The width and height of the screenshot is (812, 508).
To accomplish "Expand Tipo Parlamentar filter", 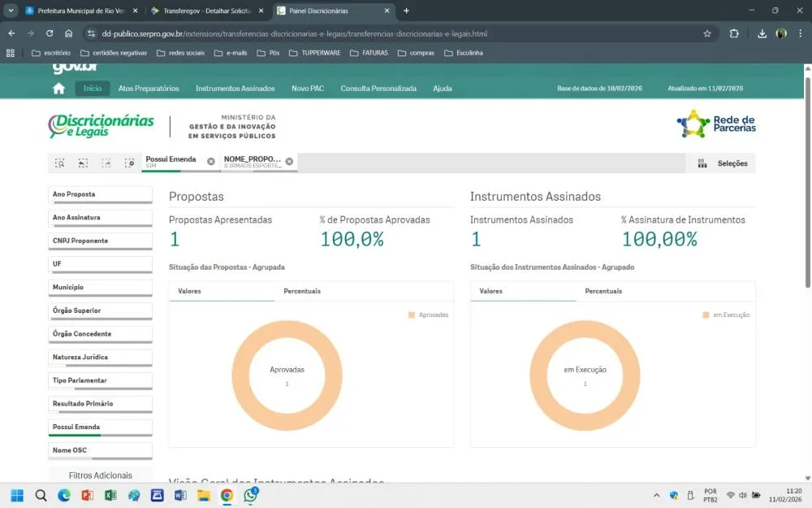I will (100, 381).
